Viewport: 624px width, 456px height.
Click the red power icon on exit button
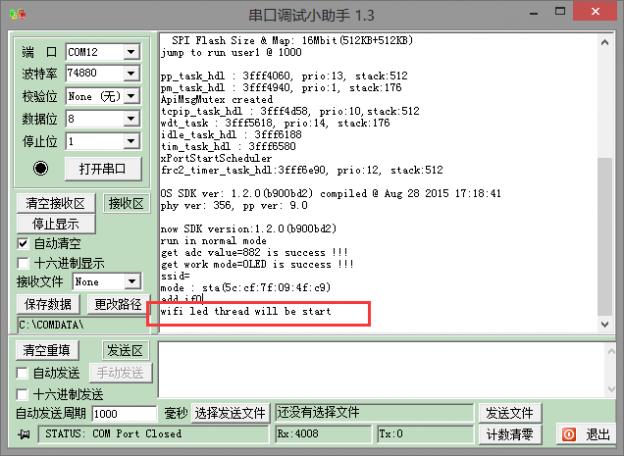point(569,434)
